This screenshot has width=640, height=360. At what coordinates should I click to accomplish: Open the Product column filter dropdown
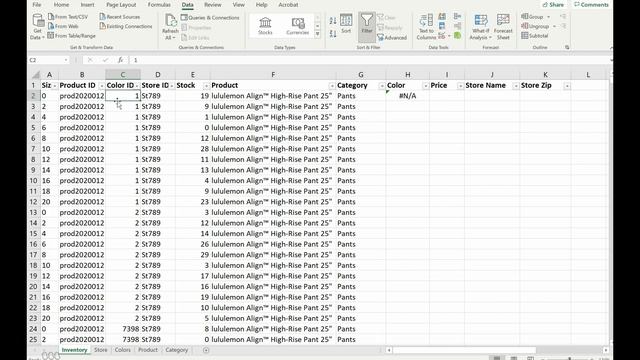click(x=332, y=86)
